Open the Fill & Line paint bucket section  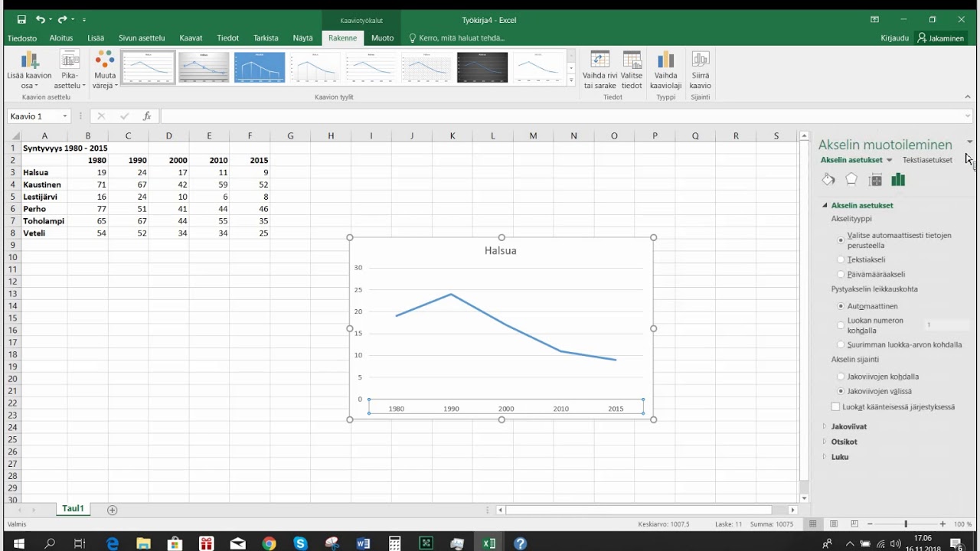click(828, 180)
